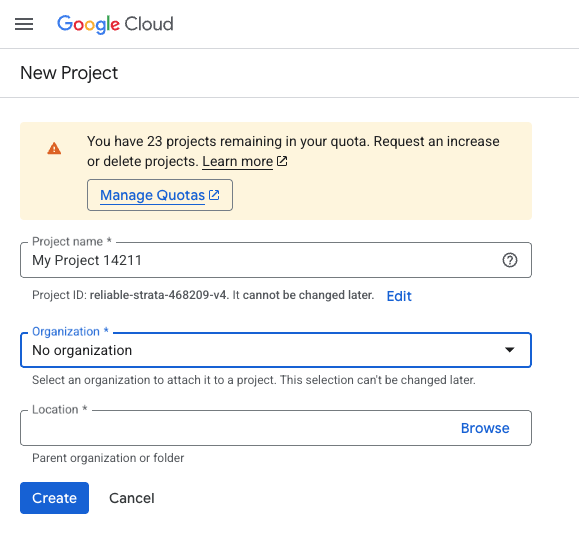
Task: Click the Parent organization or folder hint
Action: pos(108,458)
